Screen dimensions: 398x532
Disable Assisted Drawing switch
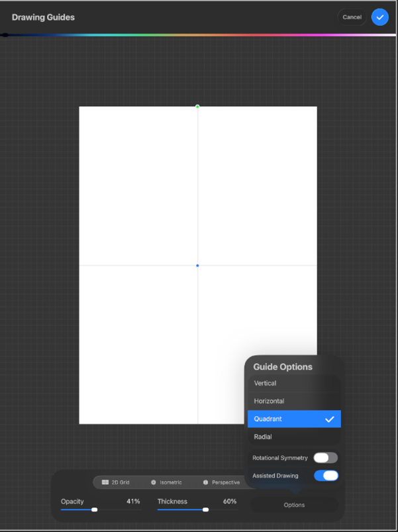[325, 476]
